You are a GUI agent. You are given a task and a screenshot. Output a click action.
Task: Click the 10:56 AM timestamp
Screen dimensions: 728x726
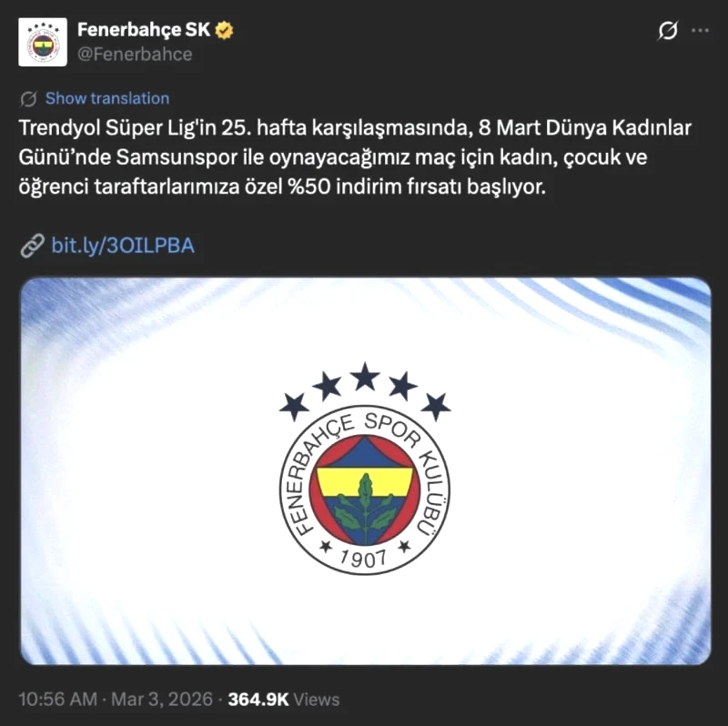click(x=58, y=700)
